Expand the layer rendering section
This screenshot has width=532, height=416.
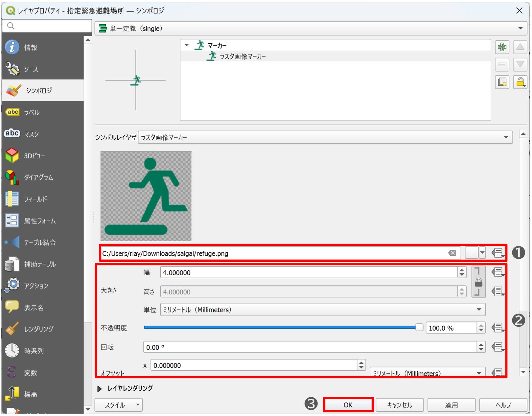(99, 388)
